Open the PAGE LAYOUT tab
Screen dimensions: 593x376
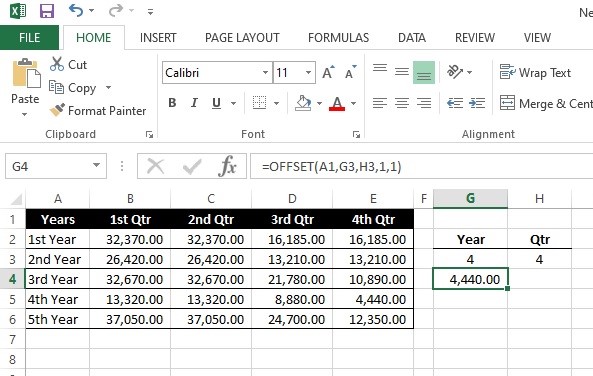coord(242,37)
